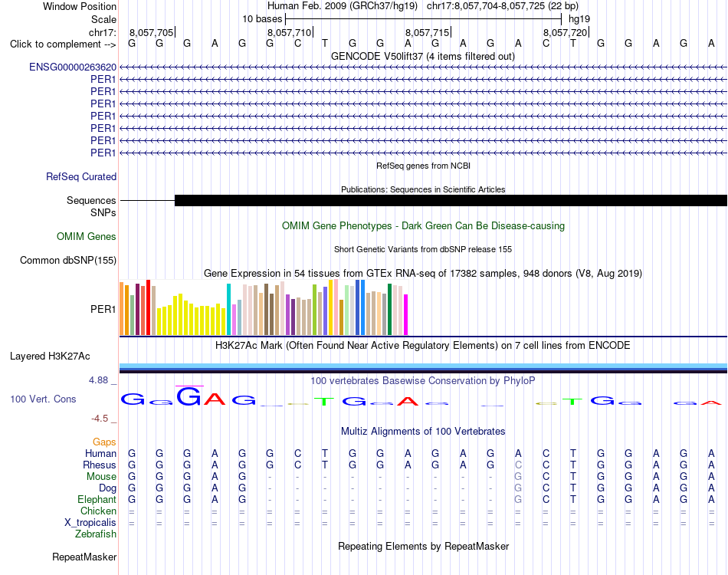Screen dimensions: 728x575
Task: Click the black Publications sequence bar
Action: click(x=451, y=200)
